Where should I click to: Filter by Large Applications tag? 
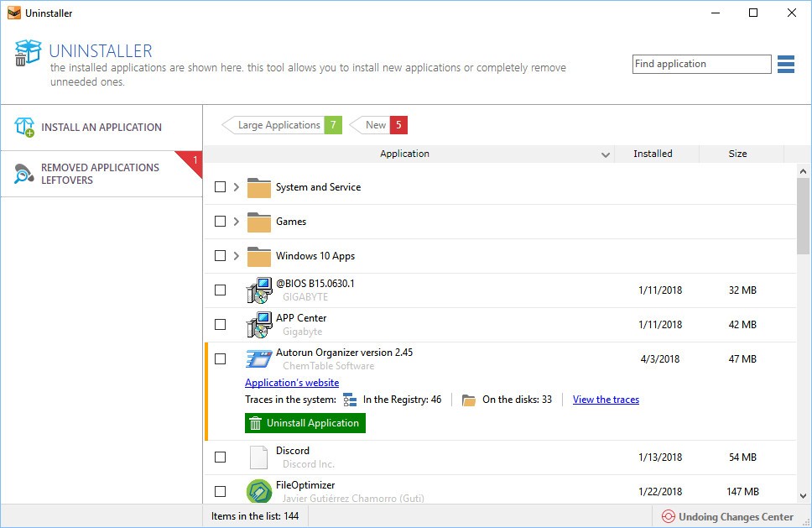click(279, 125)
